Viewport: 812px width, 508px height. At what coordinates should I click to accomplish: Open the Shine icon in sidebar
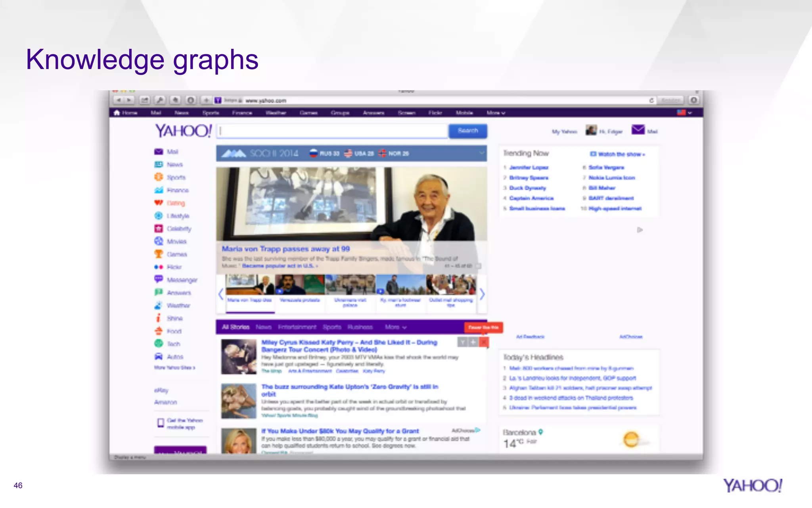[159, 318]
